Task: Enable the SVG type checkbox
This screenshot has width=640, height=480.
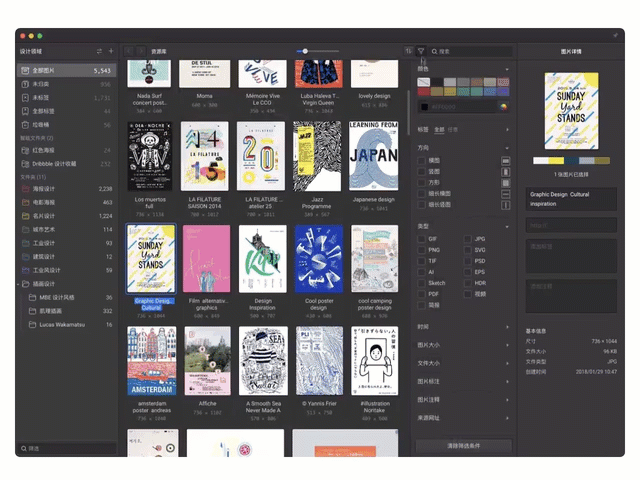Action: point(468,250)
